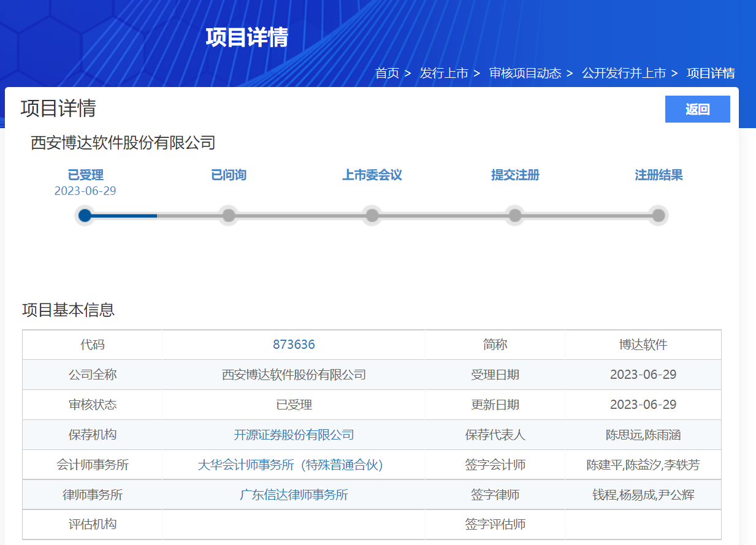Click the 返回 button
This screenshot has height=545, width=756.
click(x=697, y=109)
